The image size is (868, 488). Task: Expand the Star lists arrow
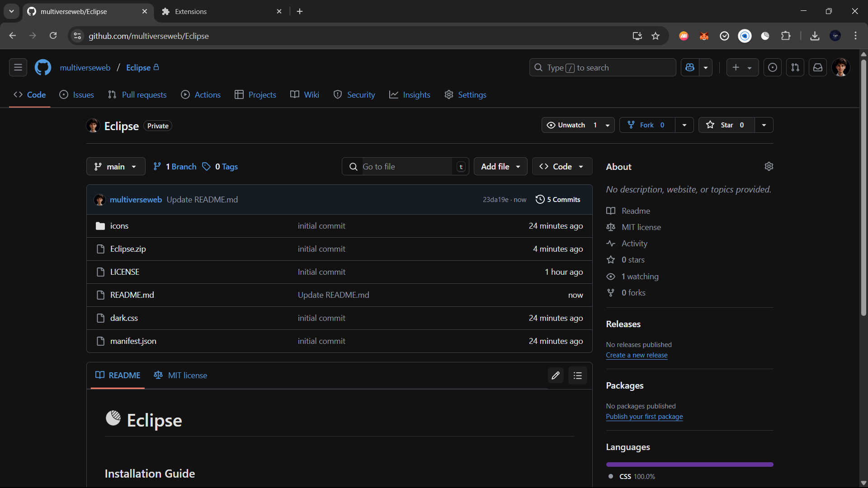(x=764, y=125)
